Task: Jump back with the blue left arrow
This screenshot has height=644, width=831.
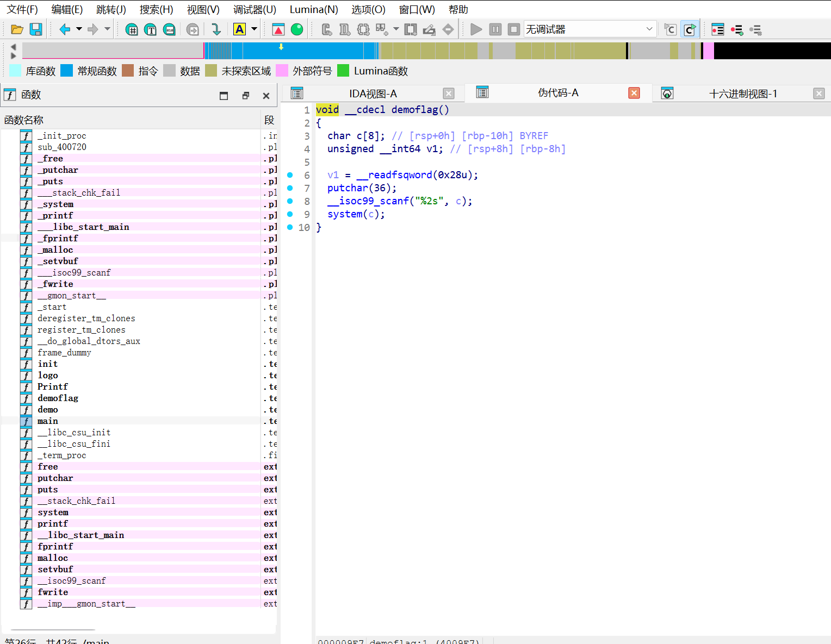Action: 65,29
